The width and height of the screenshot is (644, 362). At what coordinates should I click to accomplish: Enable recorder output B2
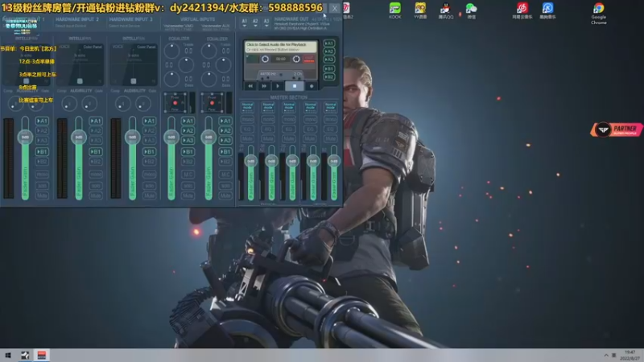329,76
